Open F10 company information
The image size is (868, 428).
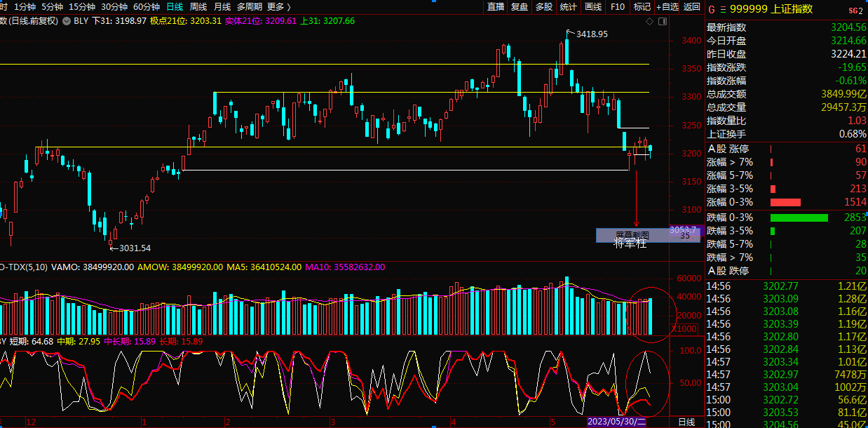point(618,7)
